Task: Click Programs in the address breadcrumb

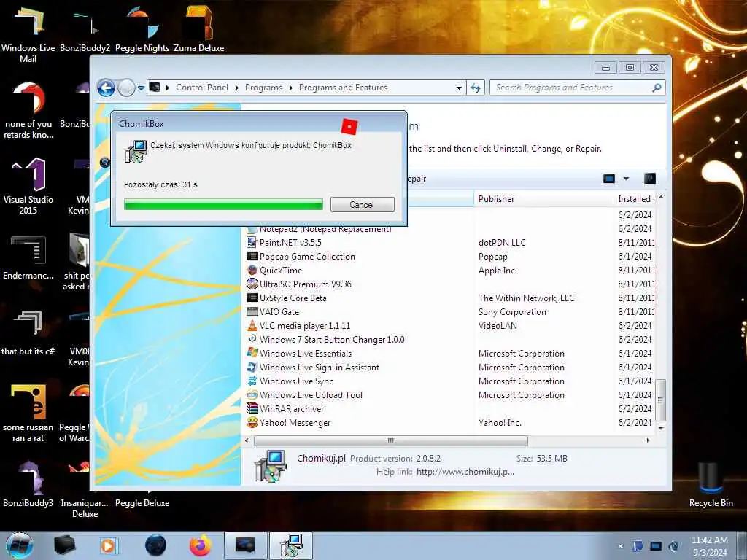Action: (x=263, y=87)
